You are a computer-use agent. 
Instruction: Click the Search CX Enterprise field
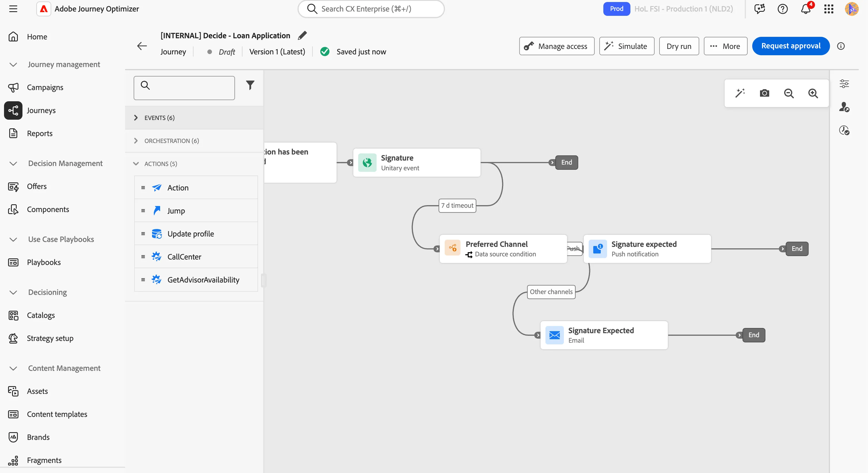pos(371,9)
